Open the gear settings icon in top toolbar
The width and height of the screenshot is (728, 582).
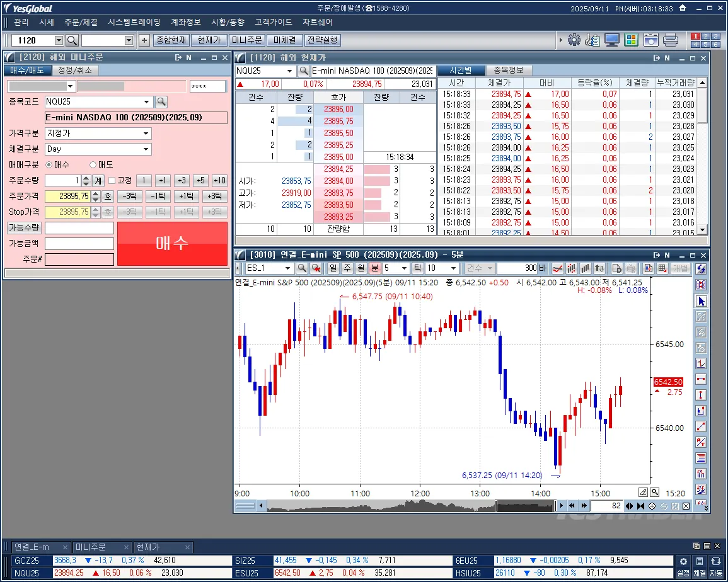(574, 40)
